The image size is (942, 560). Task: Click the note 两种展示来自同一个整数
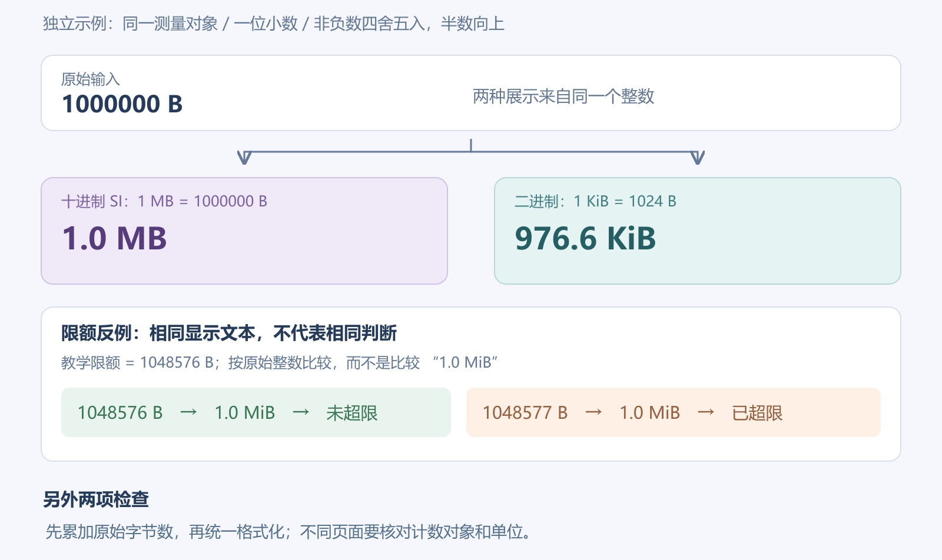point(563,96)
